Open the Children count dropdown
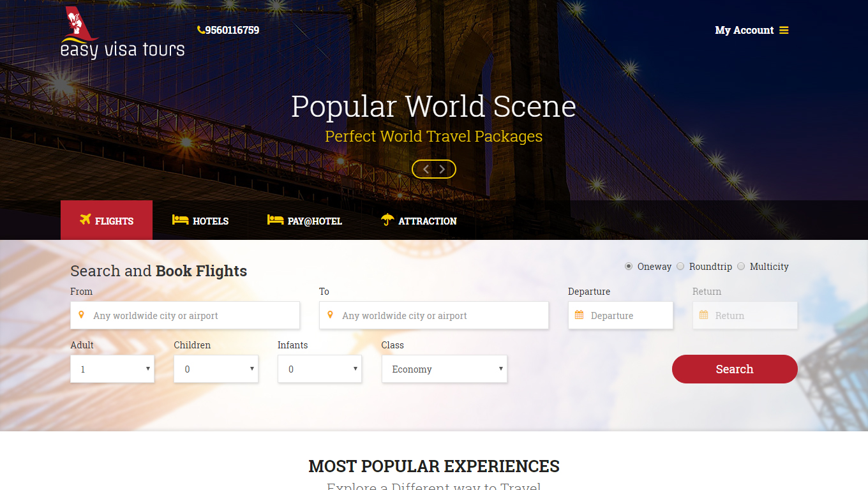868x490 pixels. pyautogui.click(x=216, y=369)
